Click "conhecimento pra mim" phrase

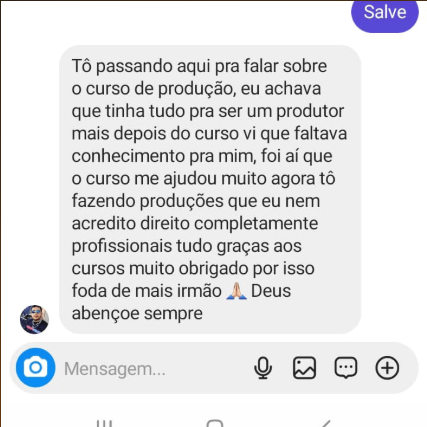coord(163,156)
